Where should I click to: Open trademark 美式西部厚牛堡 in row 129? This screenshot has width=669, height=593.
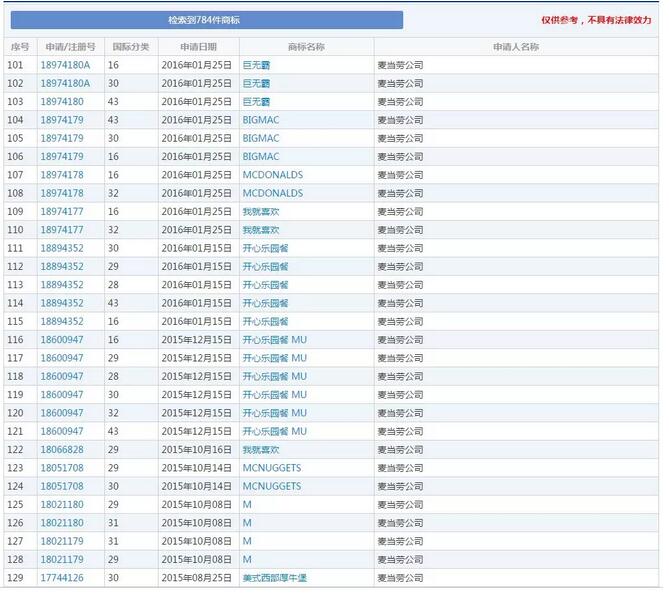275,578
